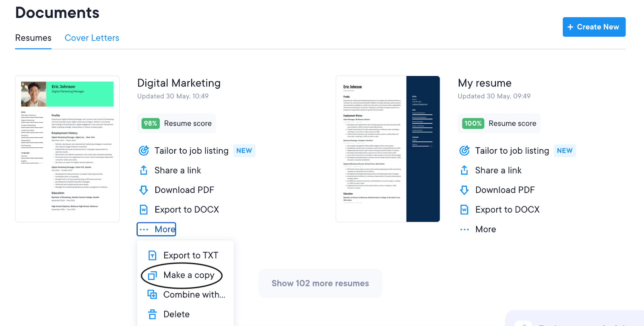
Task: Click the Make a copy icon
Action: (x=153, y=275)
